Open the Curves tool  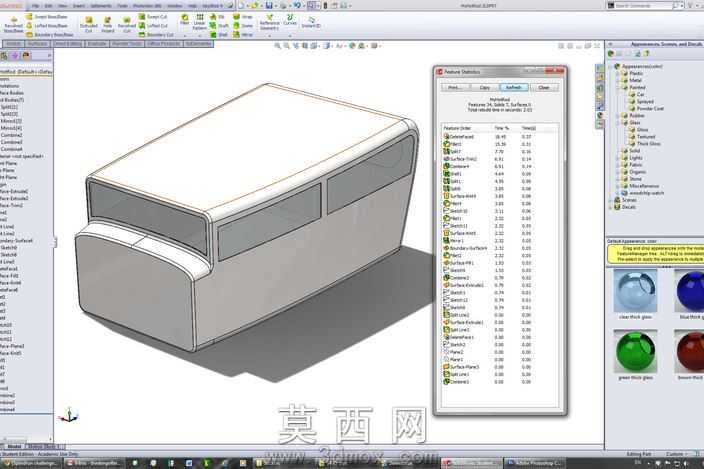pyautogui.click(x=290, y=20)
